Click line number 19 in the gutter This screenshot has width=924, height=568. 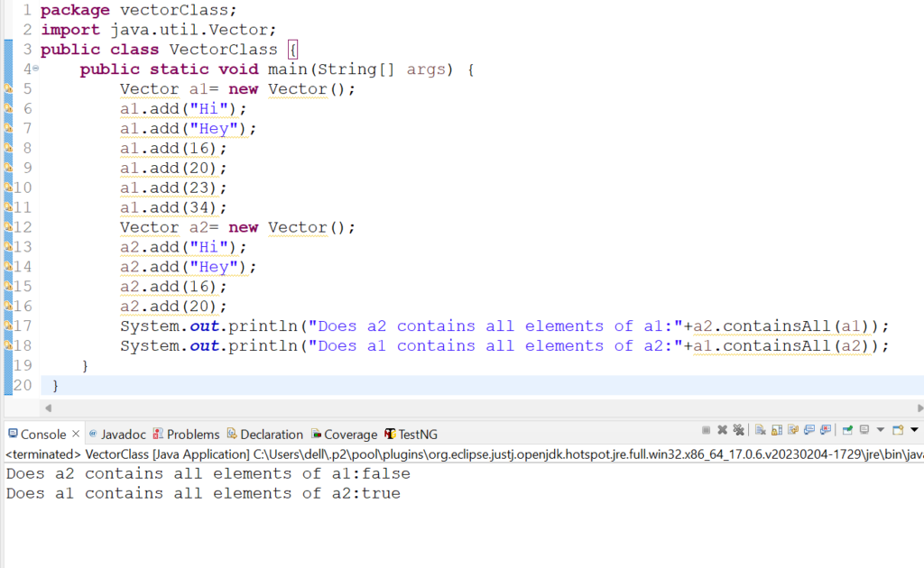point(23,365)
